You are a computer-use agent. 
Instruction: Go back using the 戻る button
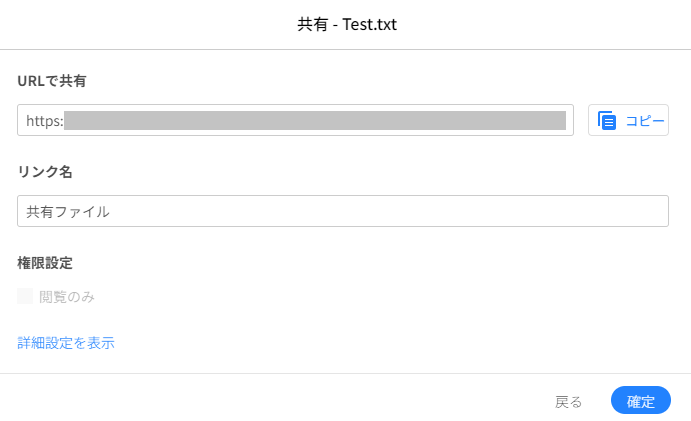[568, 402]
